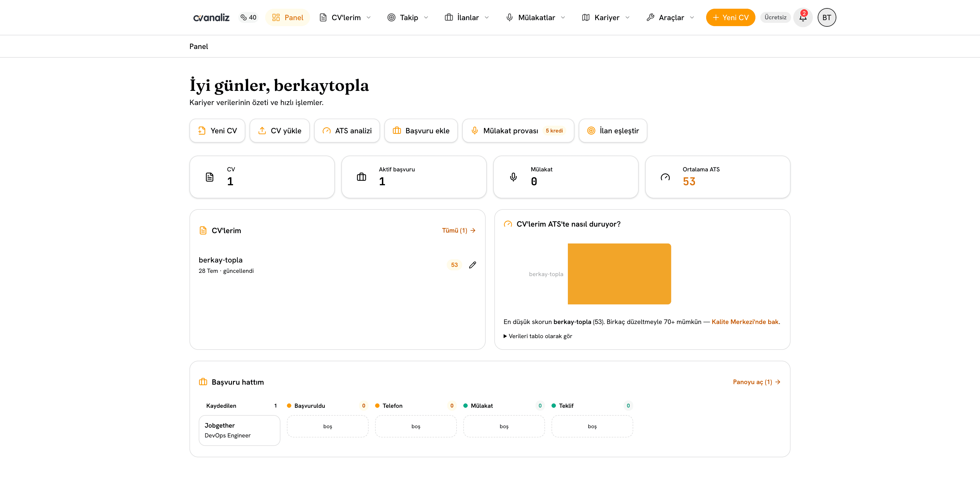
Task: Click the empty boş slot under Başvuruldu
Action: [x=327, y=426]
